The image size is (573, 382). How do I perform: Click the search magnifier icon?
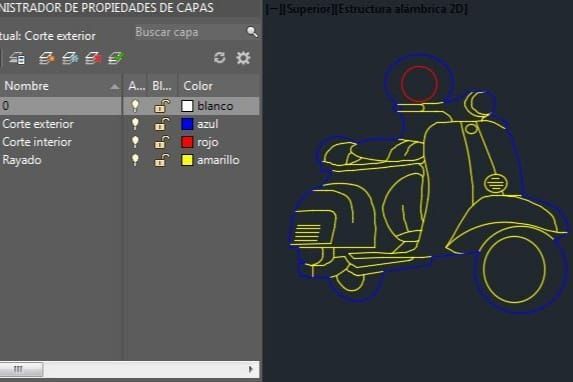coord(252,32)
